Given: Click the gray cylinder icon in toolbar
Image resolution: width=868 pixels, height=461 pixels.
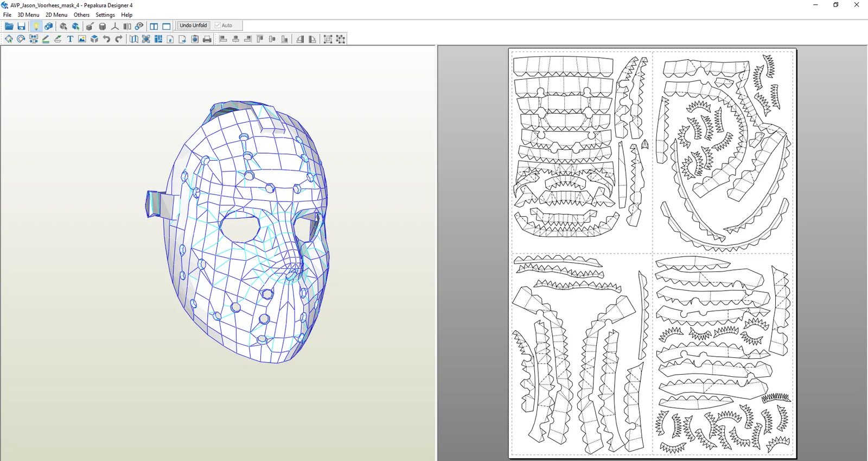Looking at the screenshot, I should [103, 26].
